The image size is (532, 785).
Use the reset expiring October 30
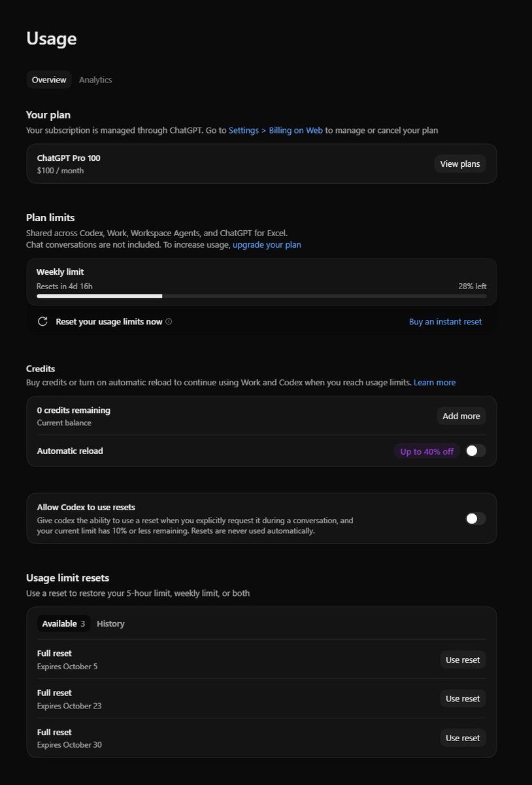[x=463, y=738]
